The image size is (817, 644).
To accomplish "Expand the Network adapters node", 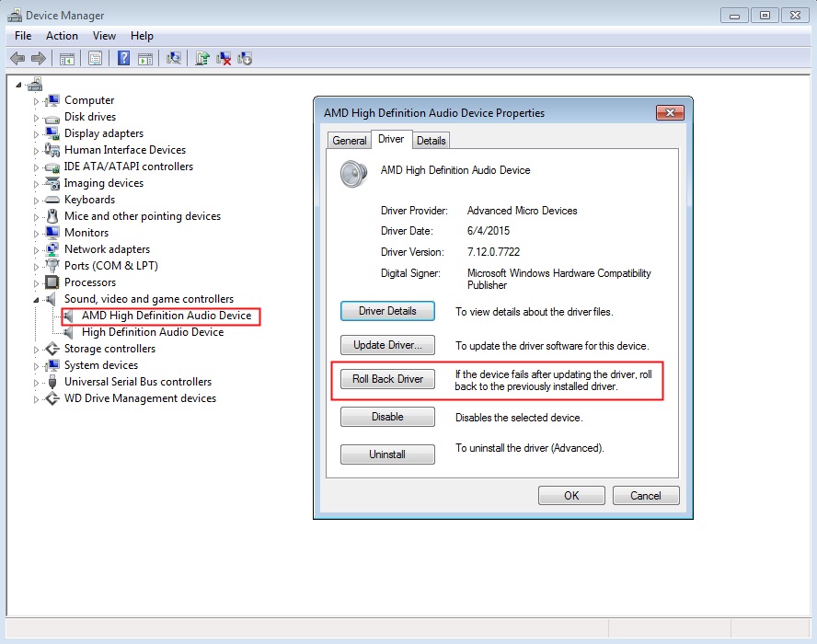I will pos(36,250).
